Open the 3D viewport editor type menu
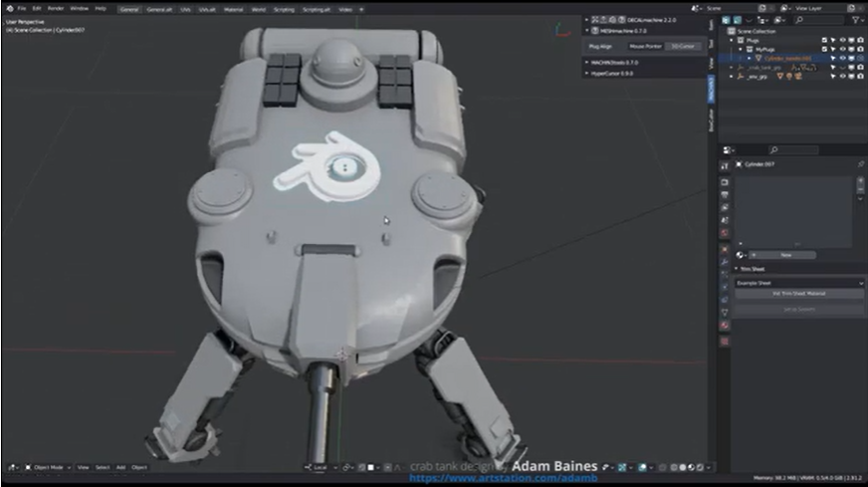868x487 pixels. click(x=13, y=468)
